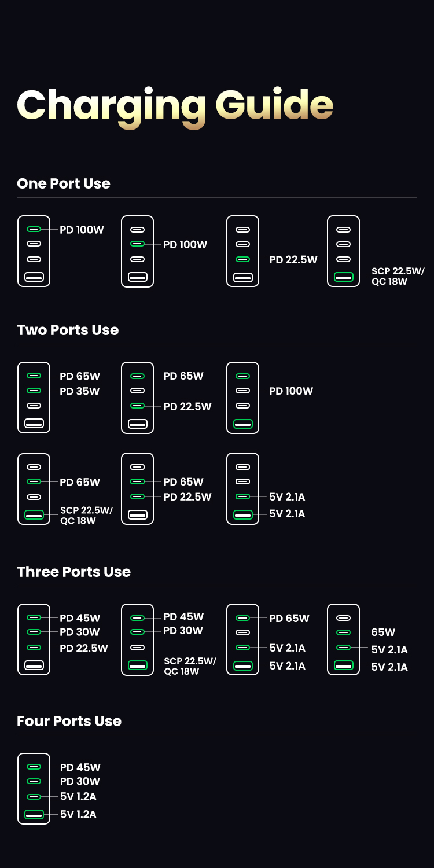Click the Charging Guide title
The height and width of the screenshot is (868, 434).
pos(175,106)
